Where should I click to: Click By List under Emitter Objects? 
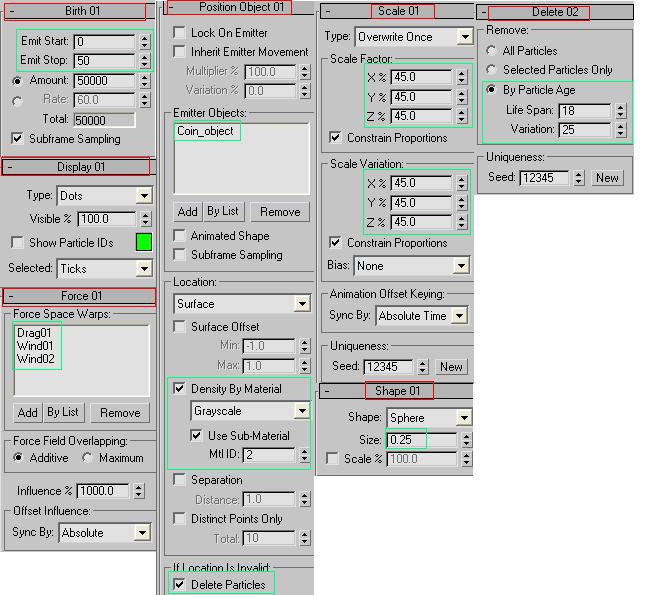[x=223, y=212]
